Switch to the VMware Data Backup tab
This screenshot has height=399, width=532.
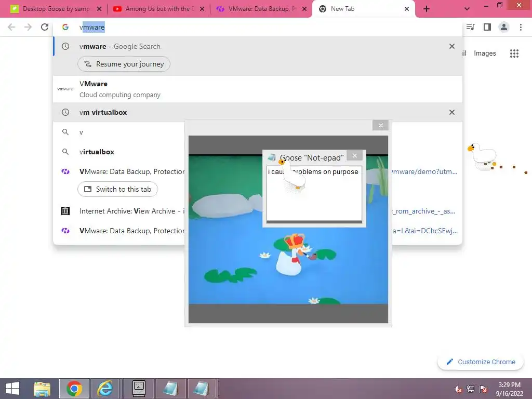coord(261,9)
